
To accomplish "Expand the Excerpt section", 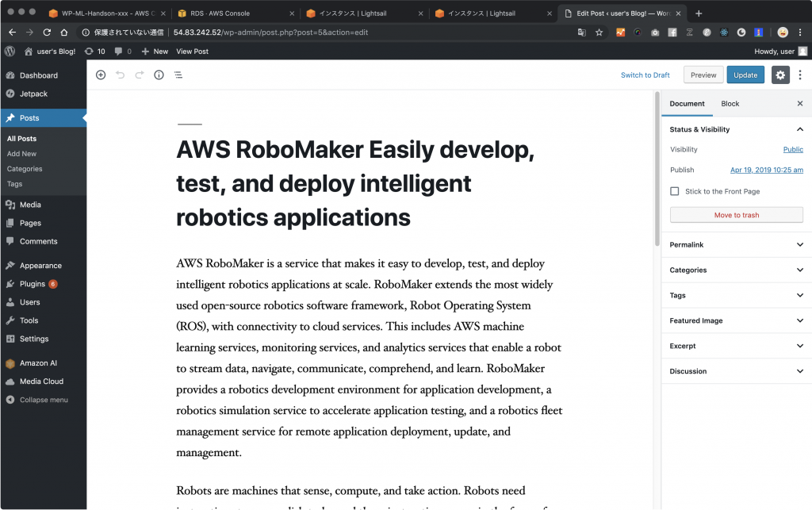I will 737,346.
